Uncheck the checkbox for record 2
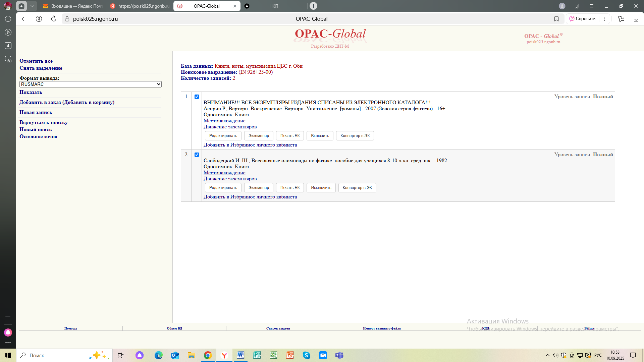644x362 pixels. pos(197,155)
